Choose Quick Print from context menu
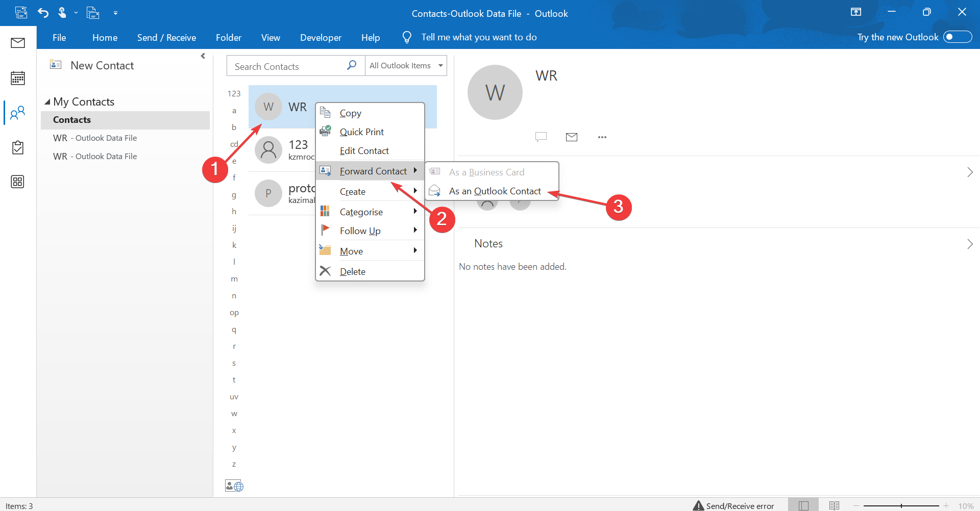Viewport: 980px width, 511px height. click(370, 132)
